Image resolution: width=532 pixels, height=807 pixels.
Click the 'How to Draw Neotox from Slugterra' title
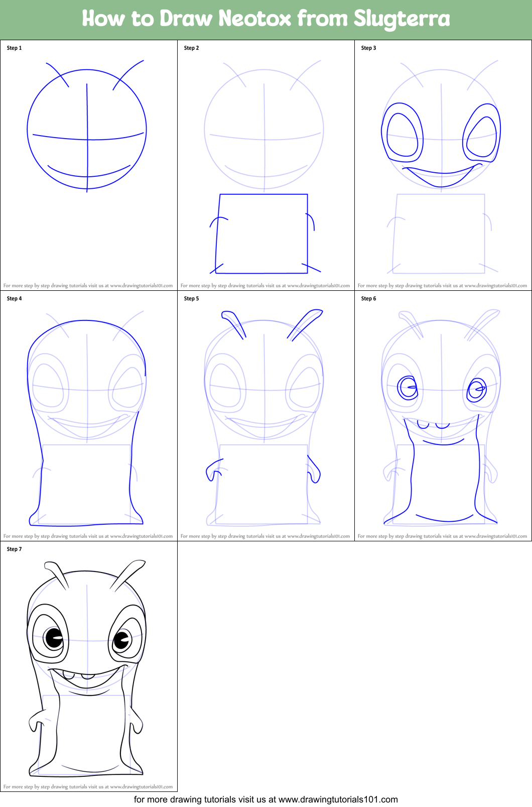click(266, 19)
